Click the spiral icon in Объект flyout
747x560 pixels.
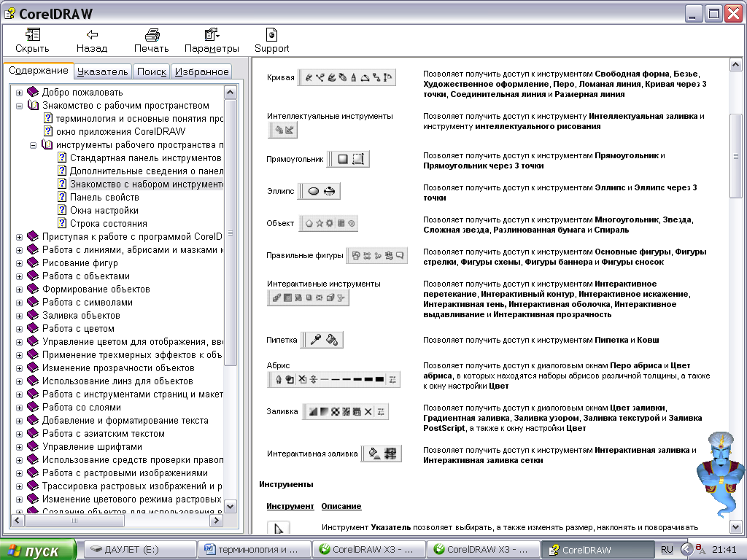(352, 223)
